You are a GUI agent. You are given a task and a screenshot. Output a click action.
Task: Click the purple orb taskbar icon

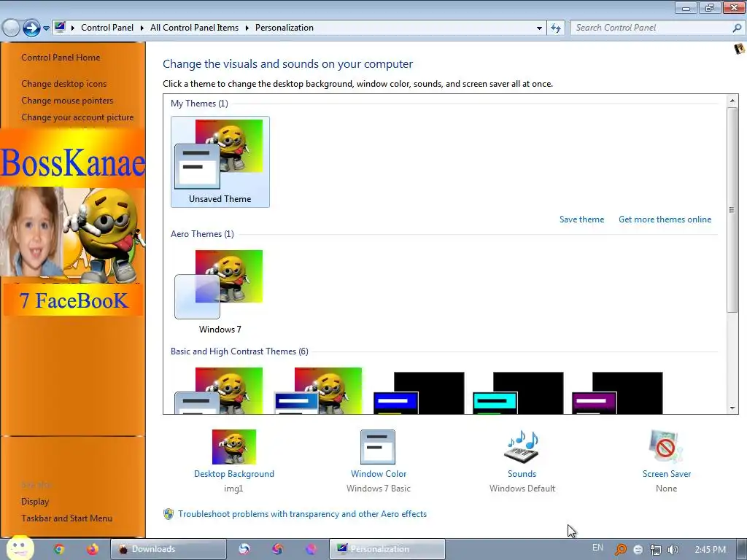point(311,549)
